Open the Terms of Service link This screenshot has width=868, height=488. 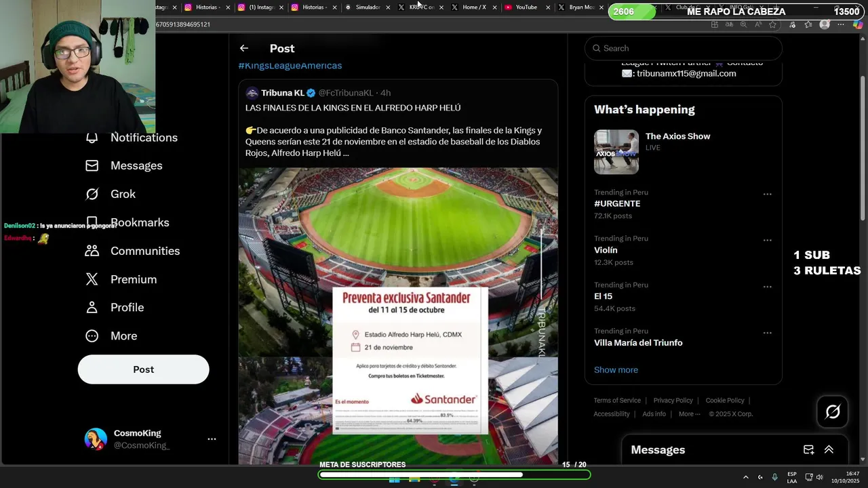pyautogui.click(x=617, y=401)
